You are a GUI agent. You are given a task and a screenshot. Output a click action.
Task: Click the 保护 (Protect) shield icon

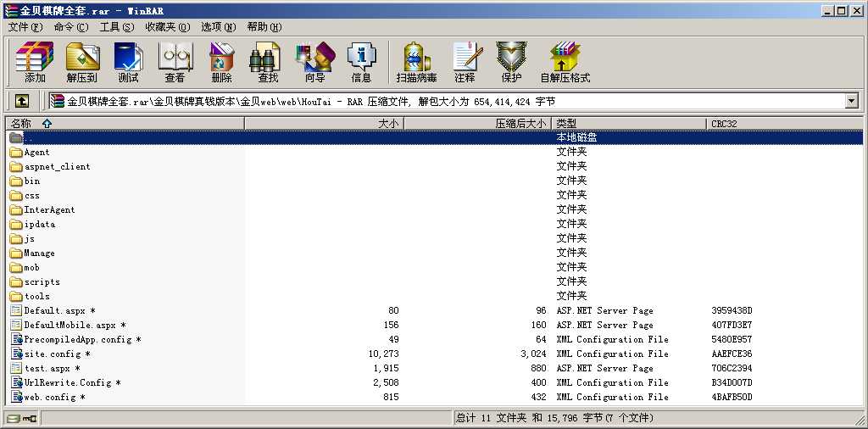(511, 62)
